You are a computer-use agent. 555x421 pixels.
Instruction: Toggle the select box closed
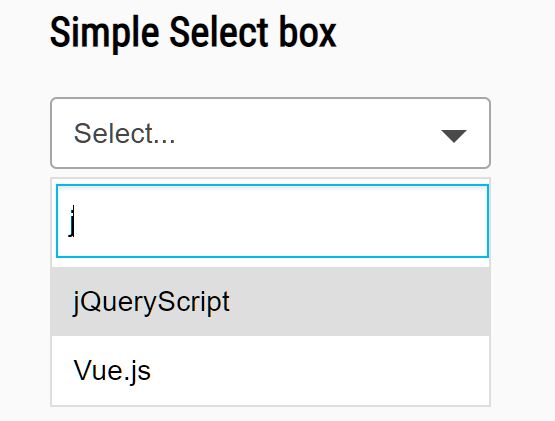point(270,133)
